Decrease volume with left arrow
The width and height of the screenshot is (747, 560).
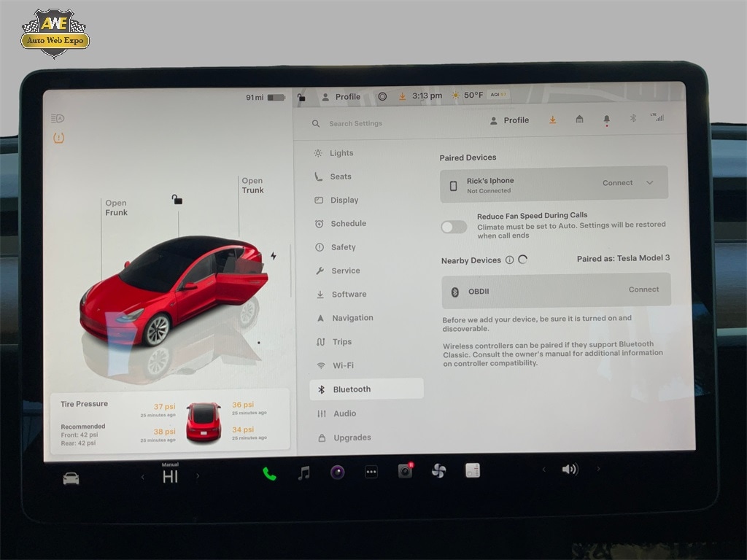(x=543, y=470)
